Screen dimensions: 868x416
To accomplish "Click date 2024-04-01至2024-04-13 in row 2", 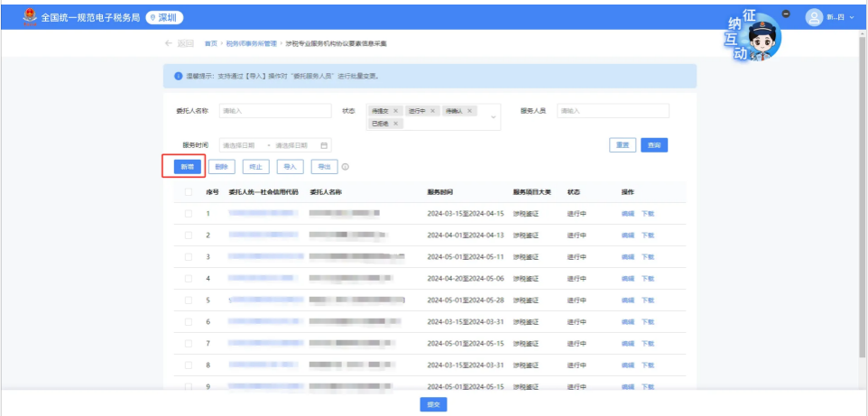I will (x=466, y=236).
